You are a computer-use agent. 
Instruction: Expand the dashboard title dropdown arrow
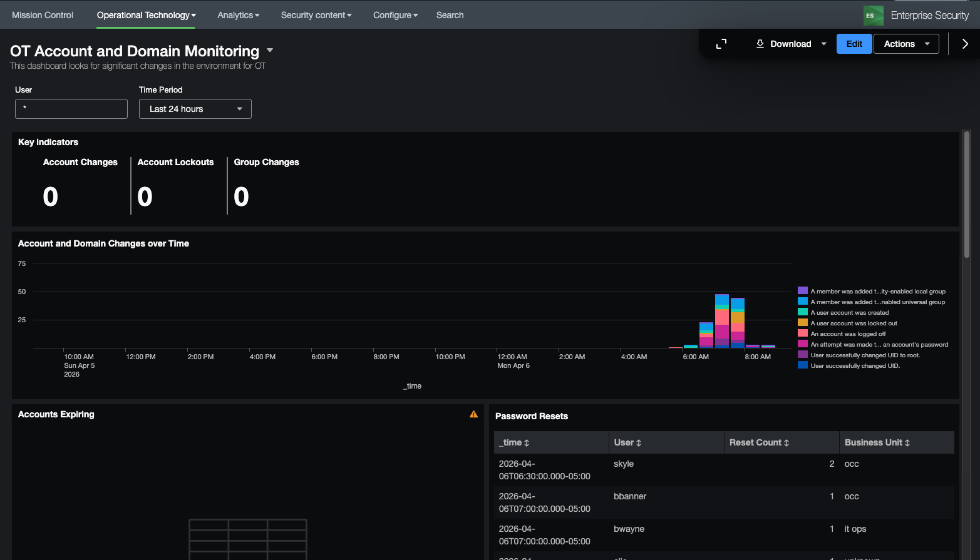pos(270,50)
